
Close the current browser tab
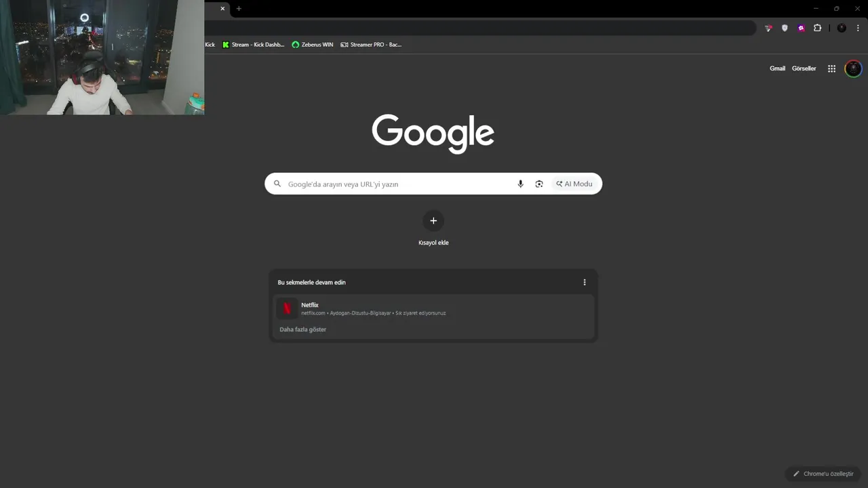[x=222, y=9]
